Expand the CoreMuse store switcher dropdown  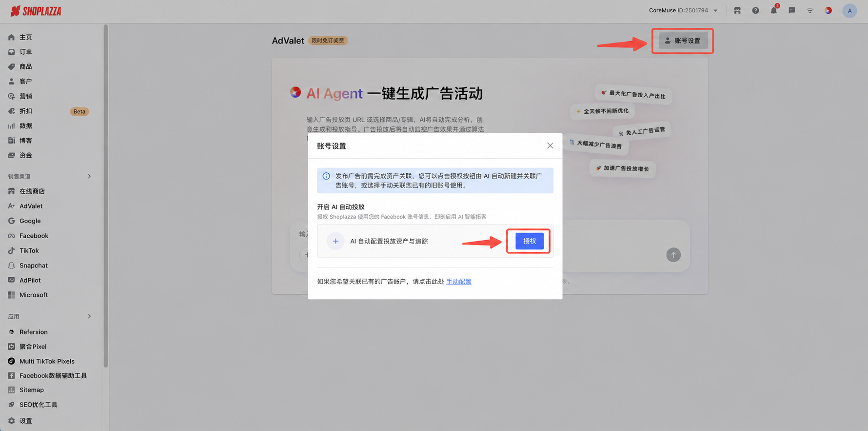click(683, 10)
